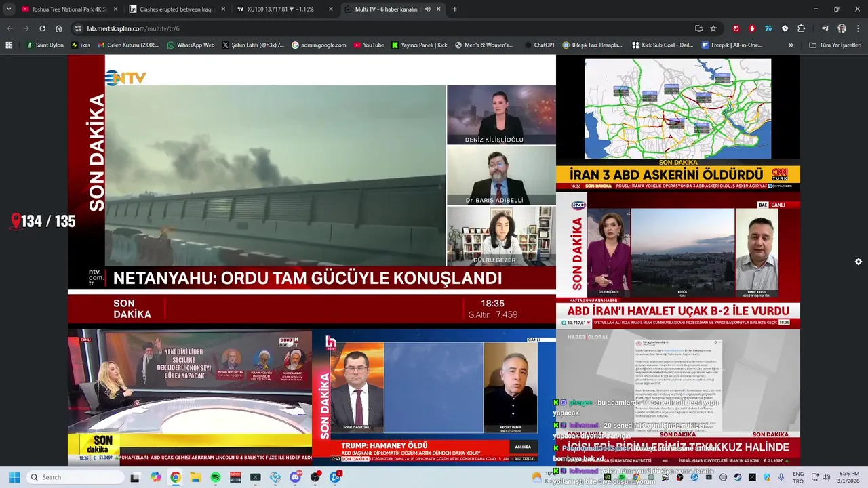Viewport: 868px width, 488px height.
Task: Open Men's & Women's bookmark
Action: pos(484,45)
